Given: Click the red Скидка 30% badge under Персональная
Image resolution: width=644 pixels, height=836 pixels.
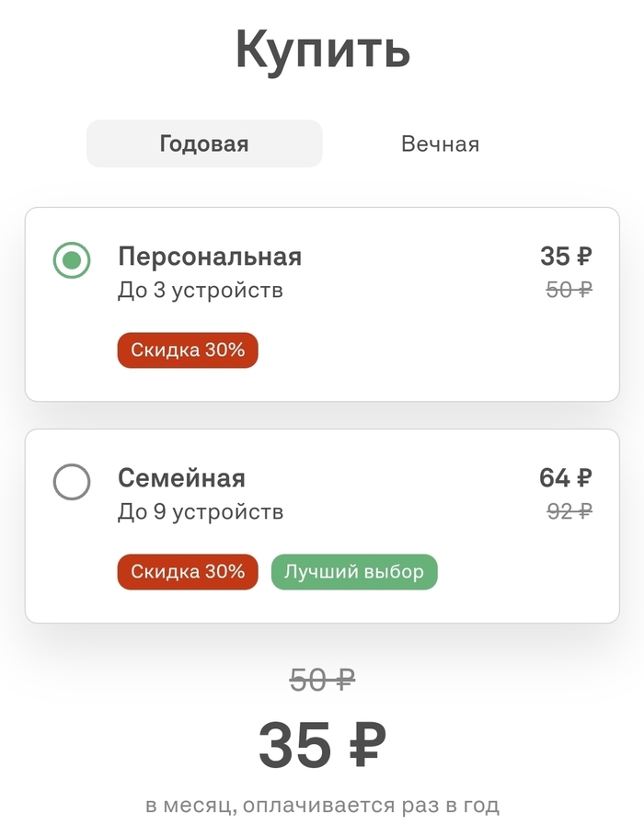Looking at the screenshot, I should (x=188, y=350).
